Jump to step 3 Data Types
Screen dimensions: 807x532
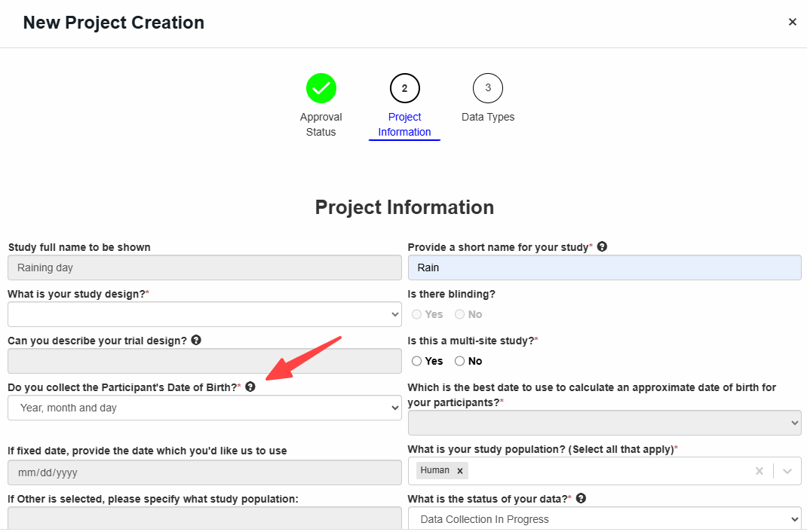[x=488, y=98]
